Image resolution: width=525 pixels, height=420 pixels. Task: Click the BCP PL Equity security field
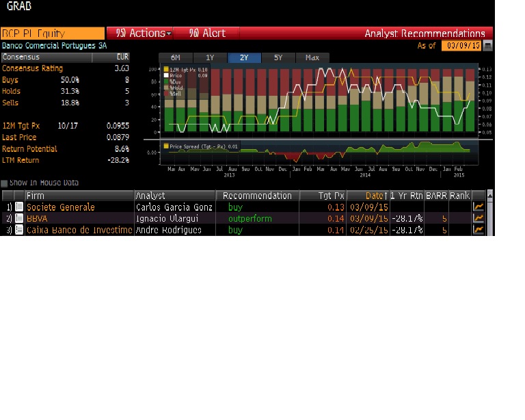(53, 33)
